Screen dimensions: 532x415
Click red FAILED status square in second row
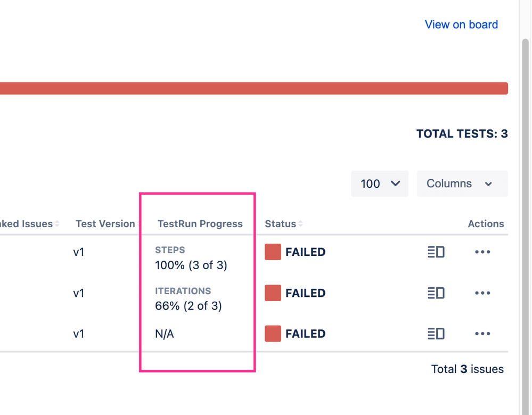[273, 293]
